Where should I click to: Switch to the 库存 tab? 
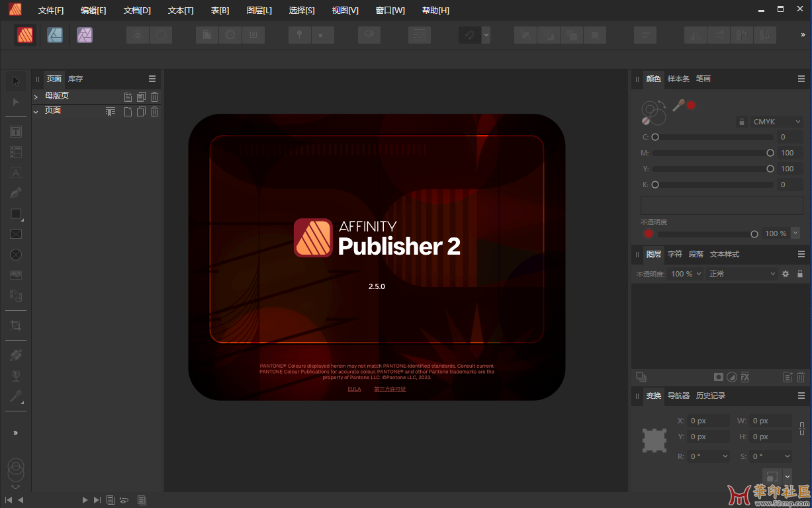(75, 79)
